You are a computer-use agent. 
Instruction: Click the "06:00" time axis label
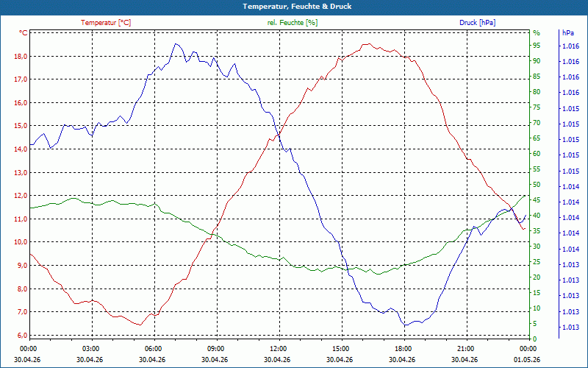click(x=153, y=348)
